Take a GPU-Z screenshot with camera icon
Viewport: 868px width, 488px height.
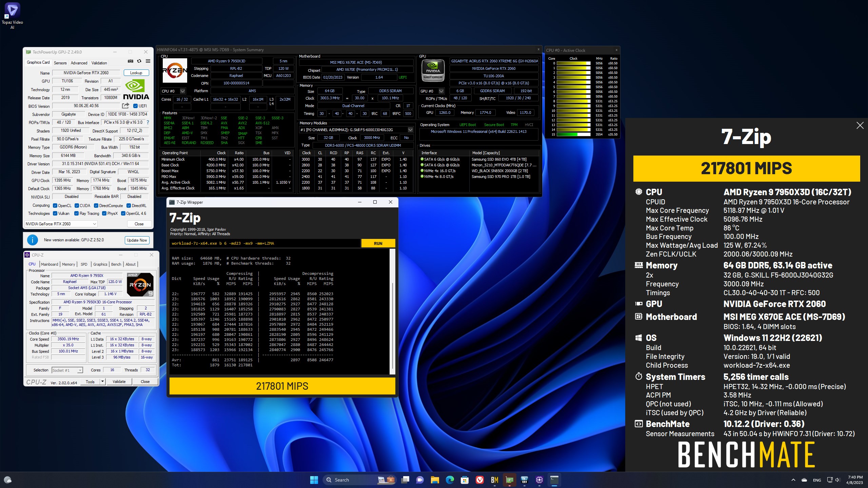point(130,61)
